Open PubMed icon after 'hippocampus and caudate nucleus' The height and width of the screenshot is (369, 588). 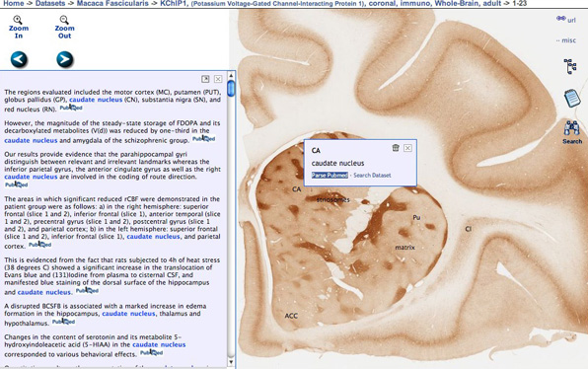tap(87, 291)
